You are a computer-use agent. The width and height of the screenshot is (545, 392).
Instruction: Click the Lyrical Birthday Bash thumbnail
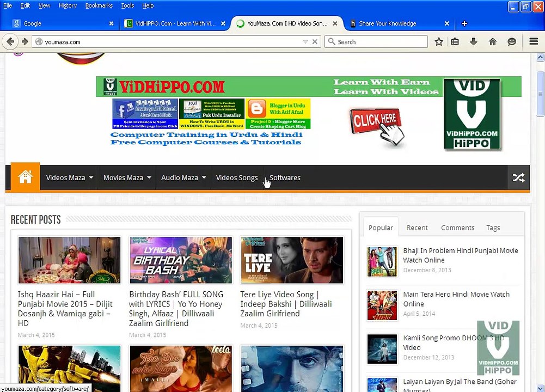click(x=181, y=260)
